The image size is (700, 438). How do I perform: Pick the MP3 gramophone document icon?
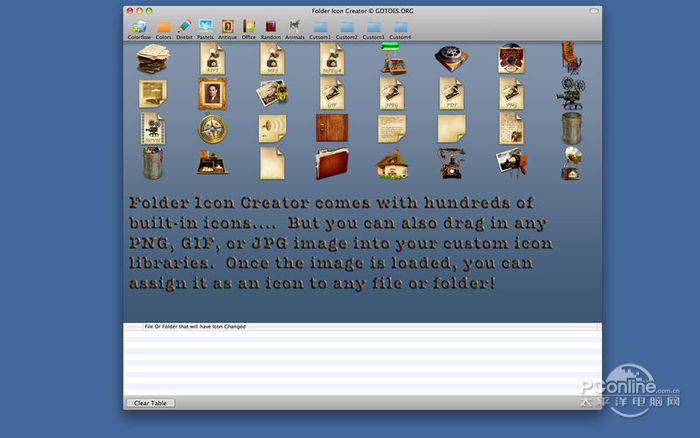[x=272, y=58]
